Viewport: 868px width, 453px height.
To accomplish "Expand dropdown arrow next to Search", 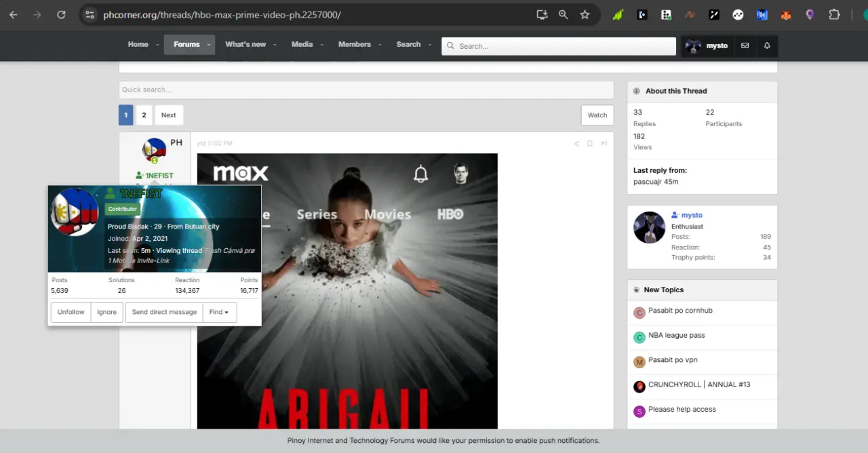I will pos(429,45).
